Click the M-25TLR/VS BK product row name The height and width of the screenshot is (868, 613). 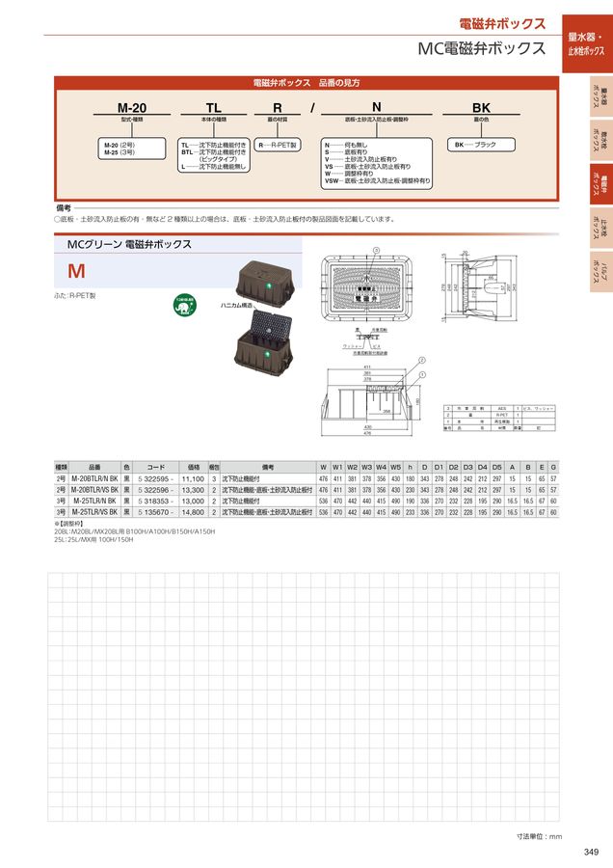tap(94, 512)
